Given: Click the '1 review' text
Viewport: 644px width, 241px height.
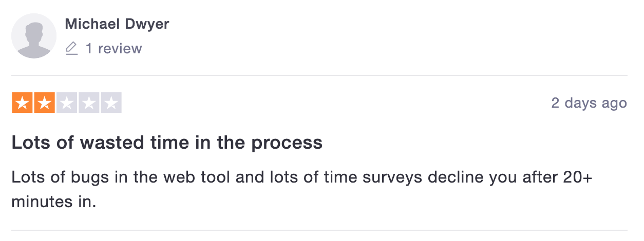Looking at the screenshot, I should pyautogui.click(x=113, y=49).
